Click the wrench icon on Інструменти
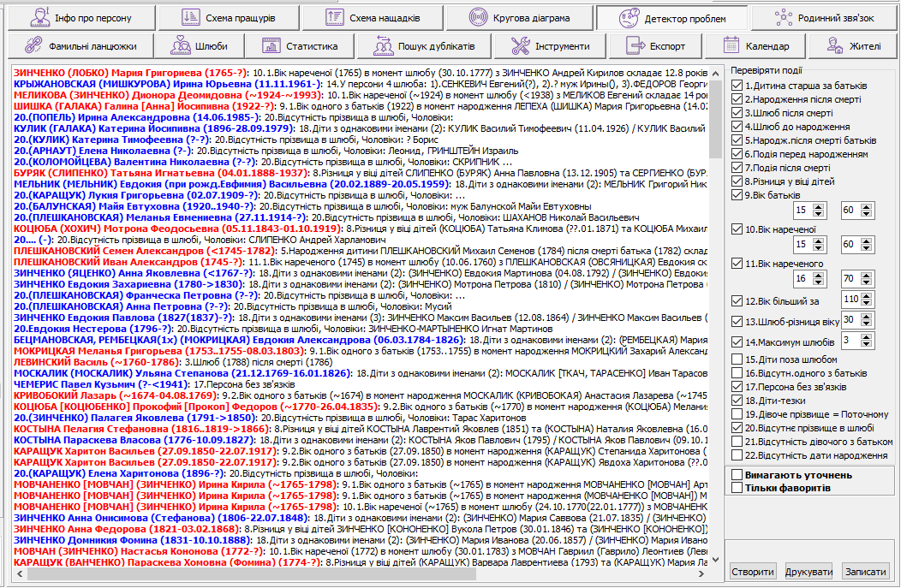Image resolution: width=901 pixels, height=588 pixels. pos(520,46)
